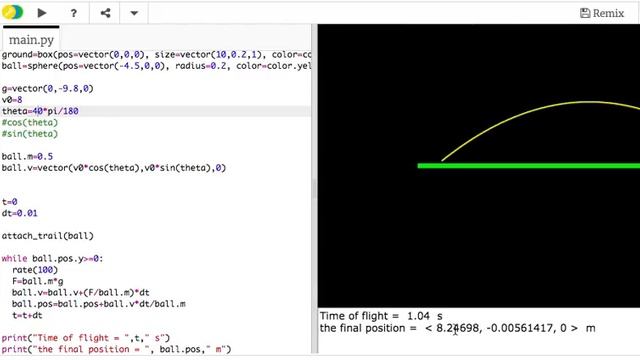Expand the toolbar dropdown arrow
640x360 pixels.
[x=134, y=13]
